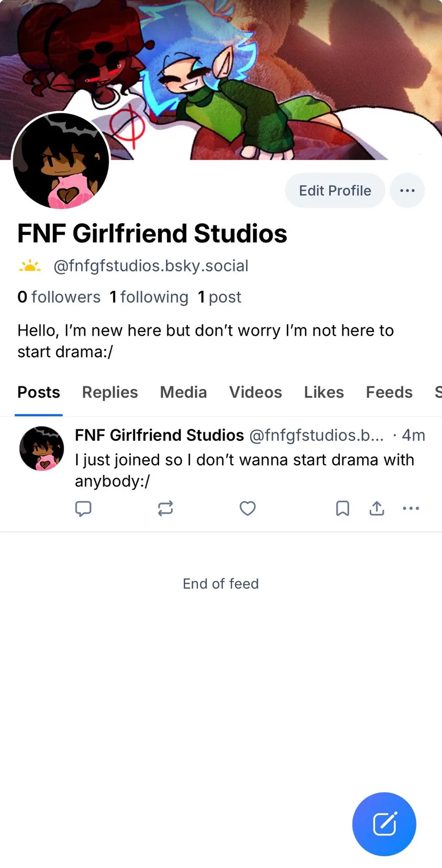The width and height of the screenshot is (442, 868).
Task: Switch to the Replies tab
Action: [x=110, y=392]
